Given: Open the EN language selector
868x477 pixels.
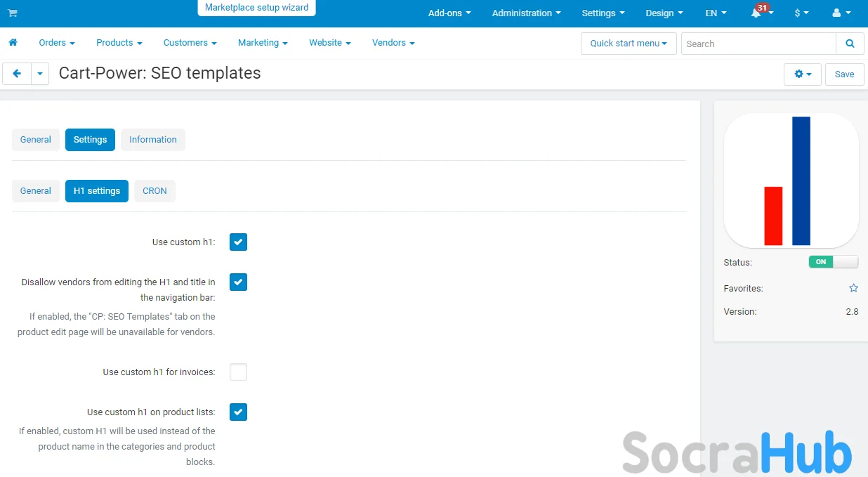Looking at the screenshot, I should (x=716, y=13).
